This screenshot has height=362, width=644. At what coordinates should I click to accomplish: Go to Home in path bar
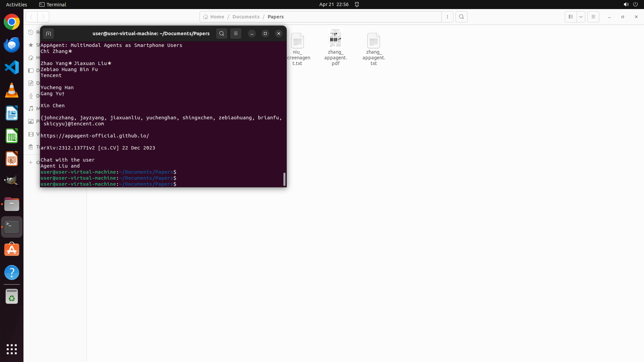[214, 17]
